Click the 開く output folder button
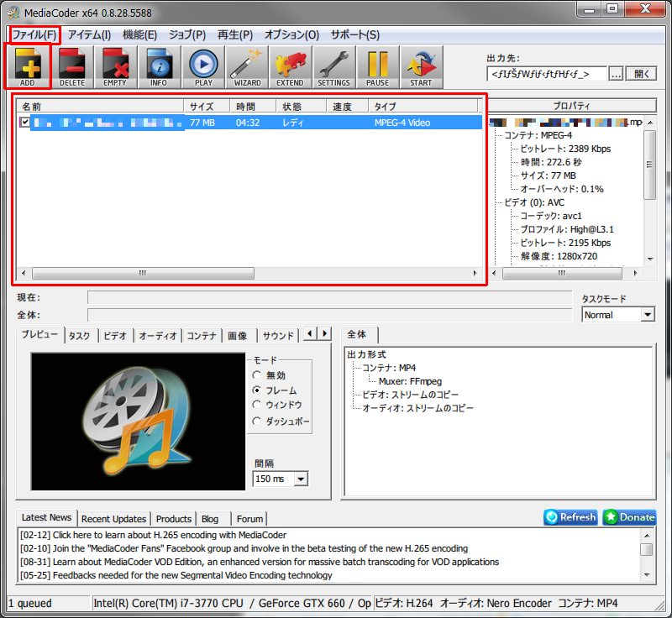 click(641, 74)
